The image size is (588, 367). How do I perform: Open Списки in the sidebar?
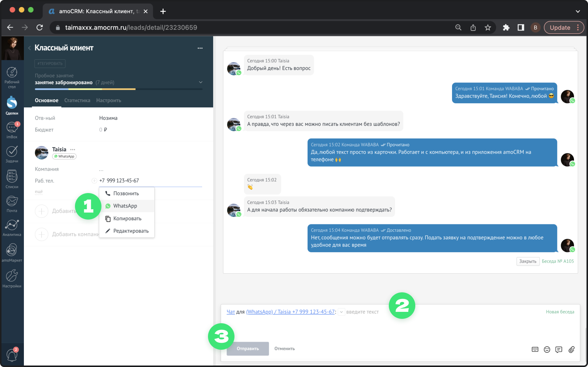(12, 179)
